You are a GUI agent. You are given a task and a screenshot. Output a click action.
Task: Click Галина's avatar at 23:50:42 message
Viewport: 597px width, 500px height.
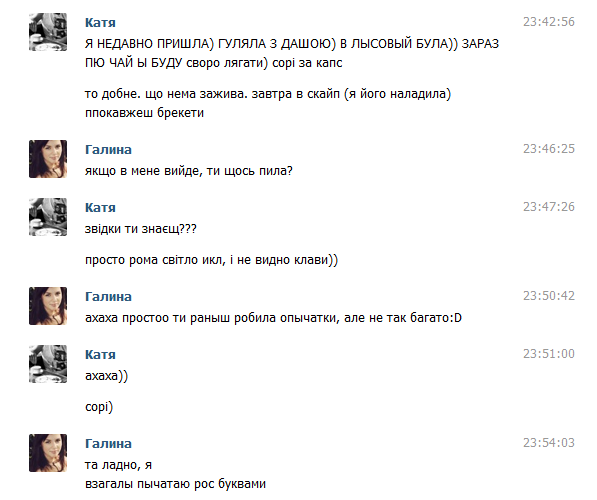[48, 306]
